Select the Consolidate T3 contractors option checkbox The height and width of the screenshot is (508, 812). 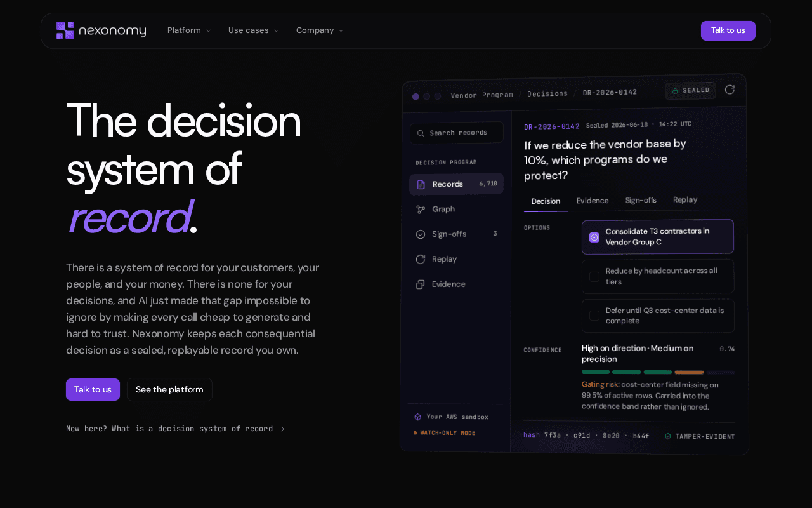594,237
